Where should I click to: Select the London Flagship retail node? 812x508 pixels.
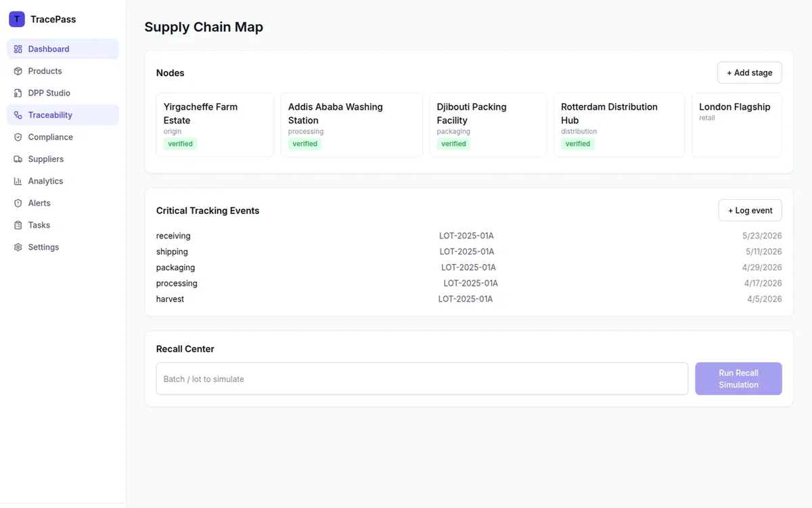pos(737,125)
